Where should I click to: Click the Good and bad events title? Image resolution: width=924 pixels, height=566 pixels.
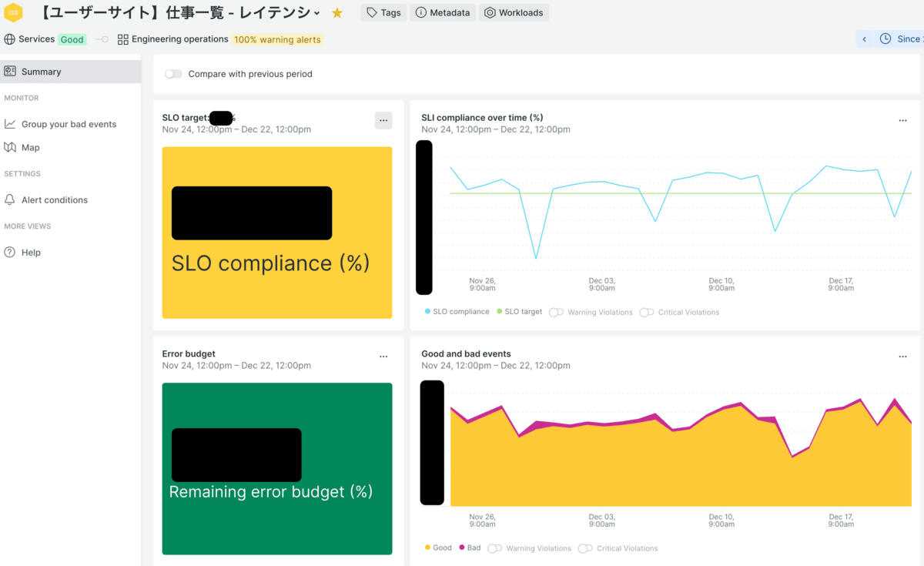pos(466,354)
